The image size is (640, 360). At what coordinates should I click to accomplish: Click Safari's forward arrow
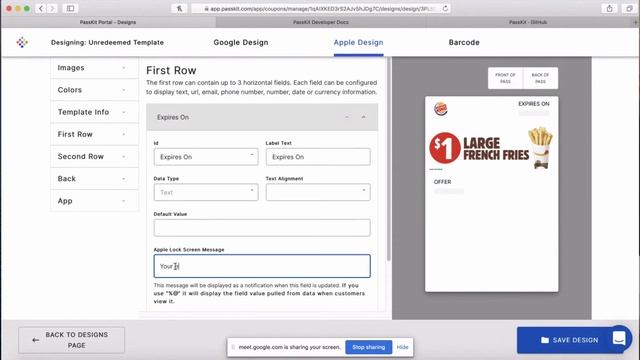pyautogui.click(x=52, y=8)
